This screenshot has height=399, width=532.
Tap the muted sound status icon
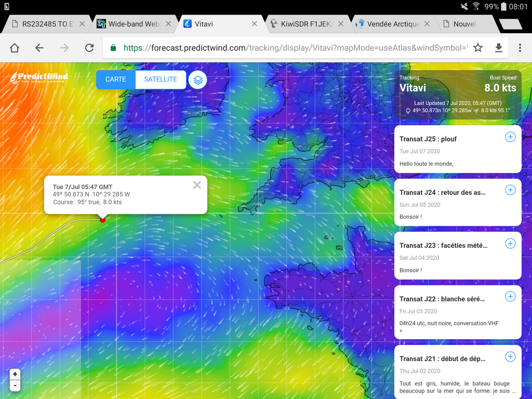(464, 6)
